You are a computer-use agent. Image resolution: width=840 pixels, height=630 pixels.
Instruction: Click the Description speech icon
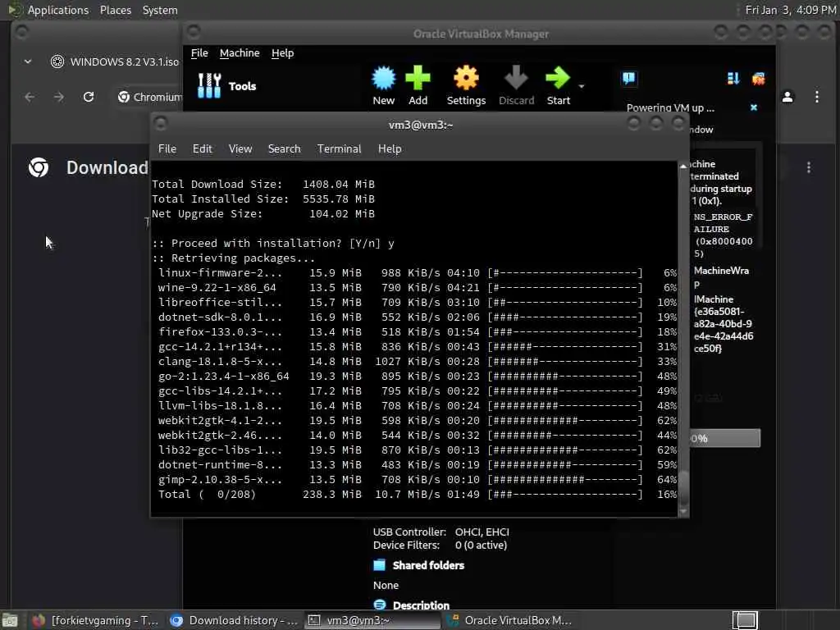[379, 605]
